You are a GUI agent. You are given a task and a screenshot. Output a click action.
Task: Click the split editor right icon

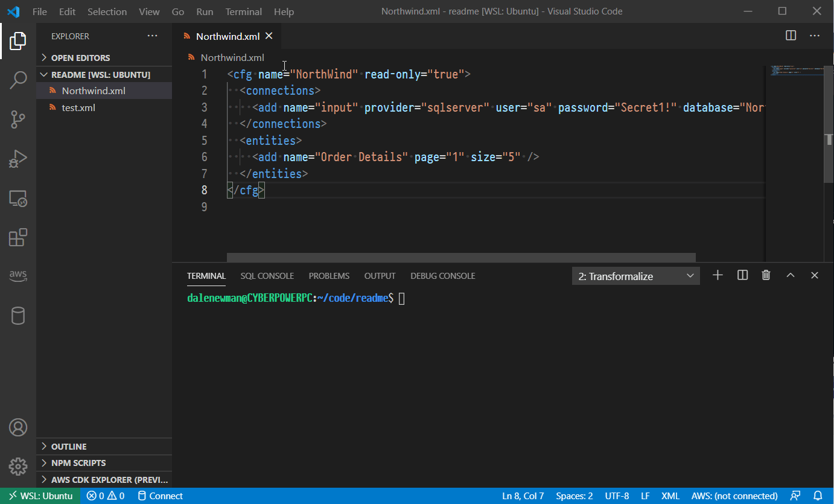(x=791, y=36)
